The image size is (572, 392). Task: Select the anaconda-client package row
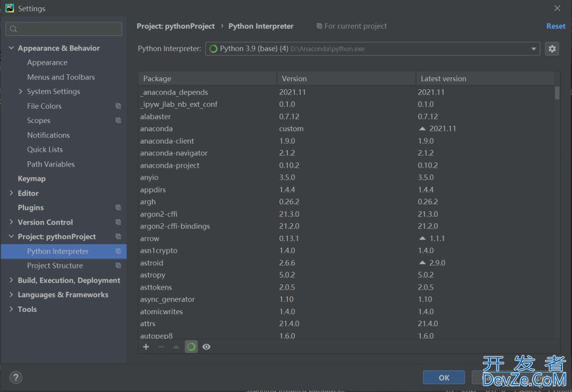coord(346,141)
